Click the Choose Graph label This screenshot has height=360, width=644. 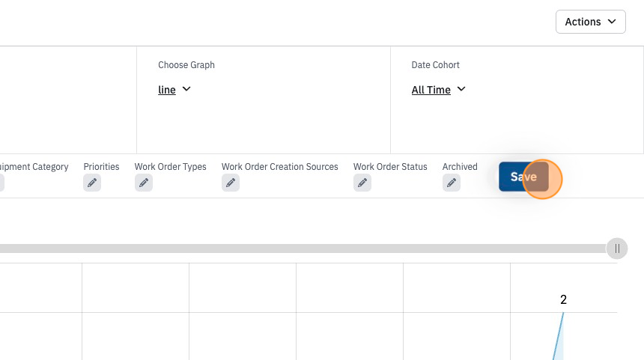coord(186,65)
